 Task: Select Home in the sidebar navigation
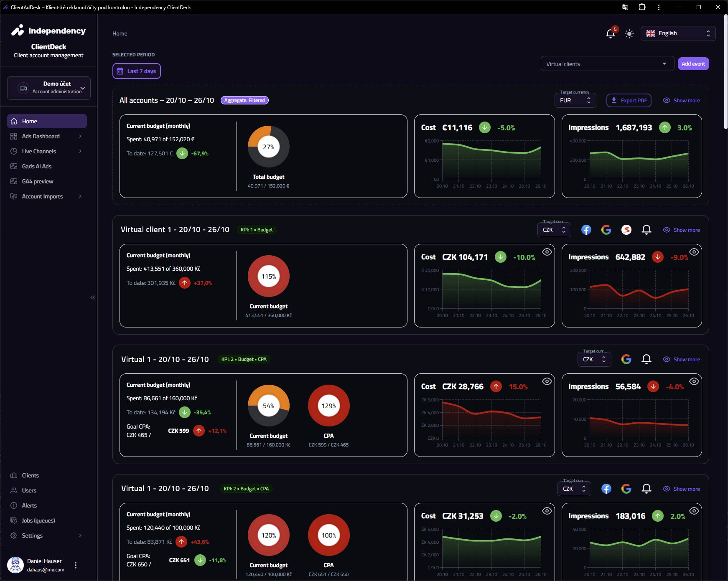coord(30,121)
